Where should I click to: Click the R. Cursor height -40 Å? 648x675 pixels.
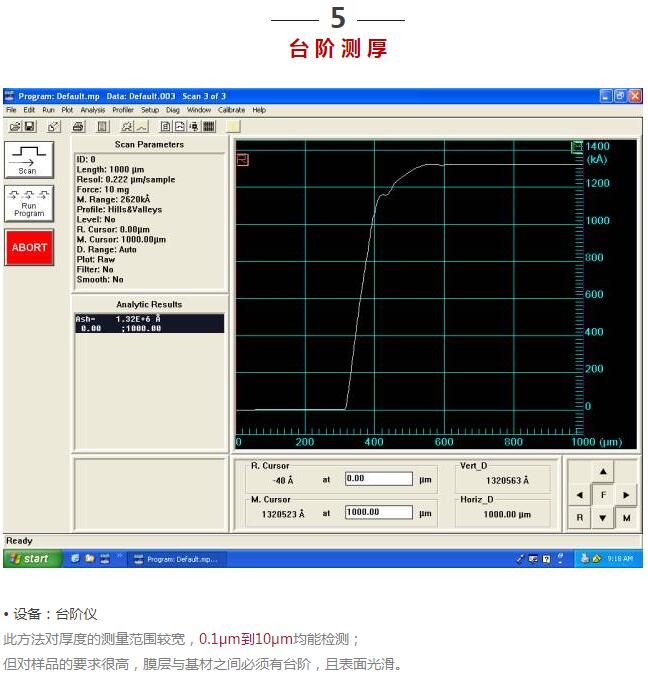click(x=283, y=481)
